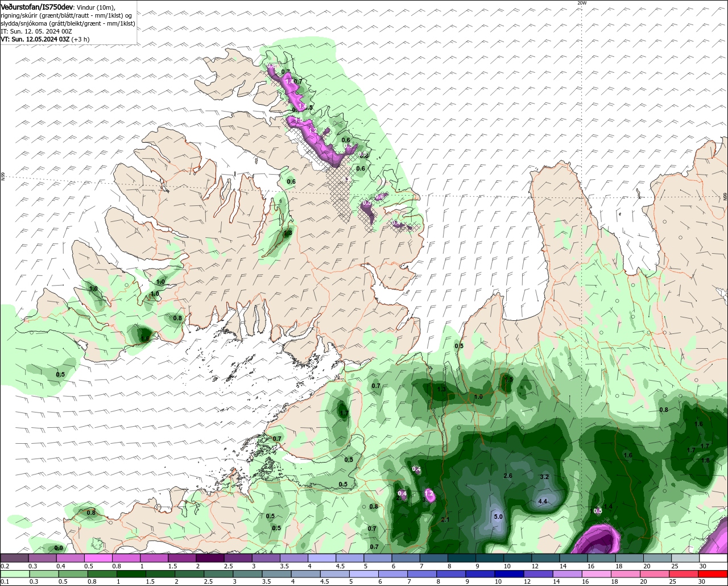This screenshot has width=728, height=586.
Task: Click the bold title 'Veðurstofan/IS750dev'
Action: pos(37,7)
